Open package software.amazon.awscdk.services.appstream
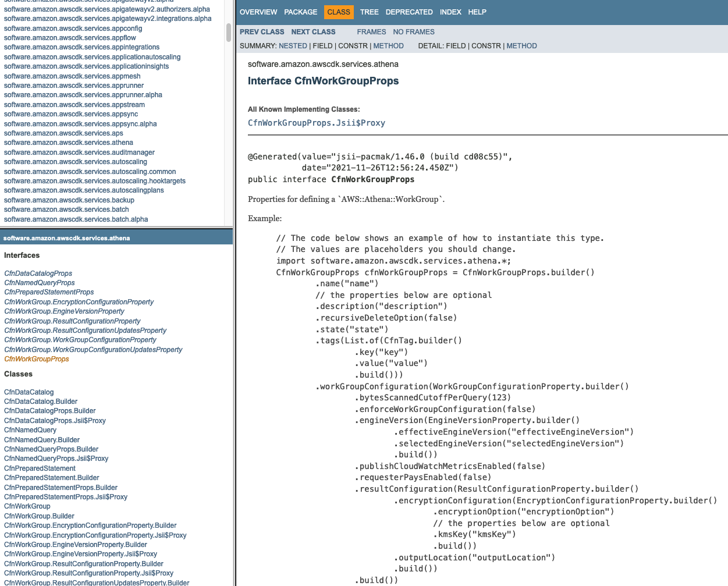Screen dimensions: 728x586 point(74,105)
